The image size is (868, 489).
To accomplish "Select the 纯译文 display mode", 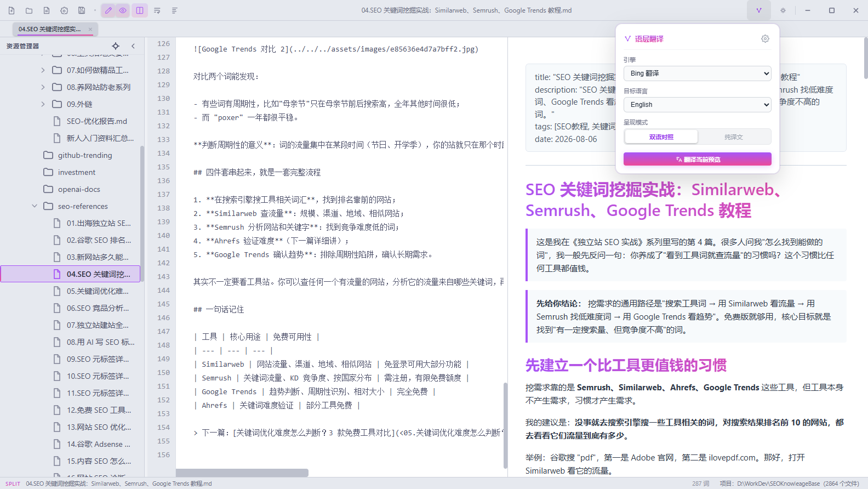I will [x=734, y=137].
